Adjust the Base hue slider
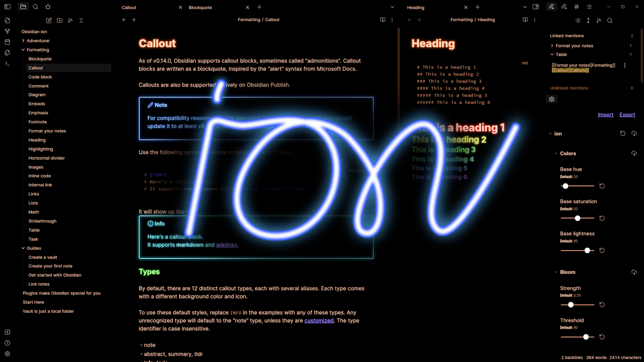This screenshot has height=362, width=644. [577, 186]
